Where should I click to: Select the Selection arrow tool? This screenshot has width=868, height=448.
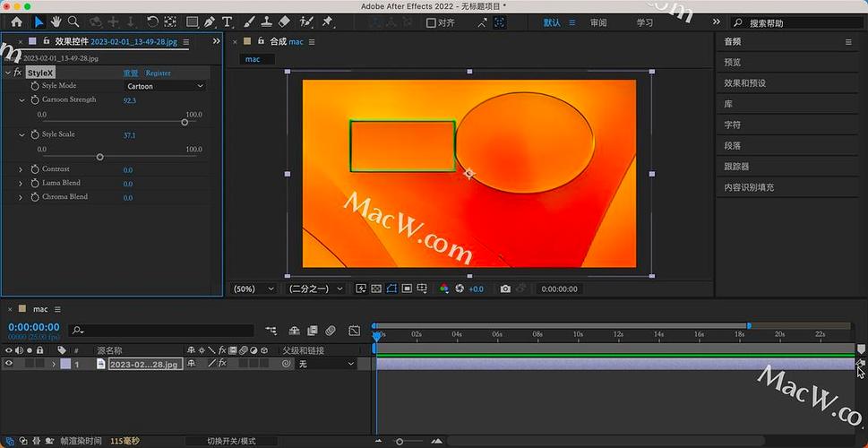tap(39, 22)
